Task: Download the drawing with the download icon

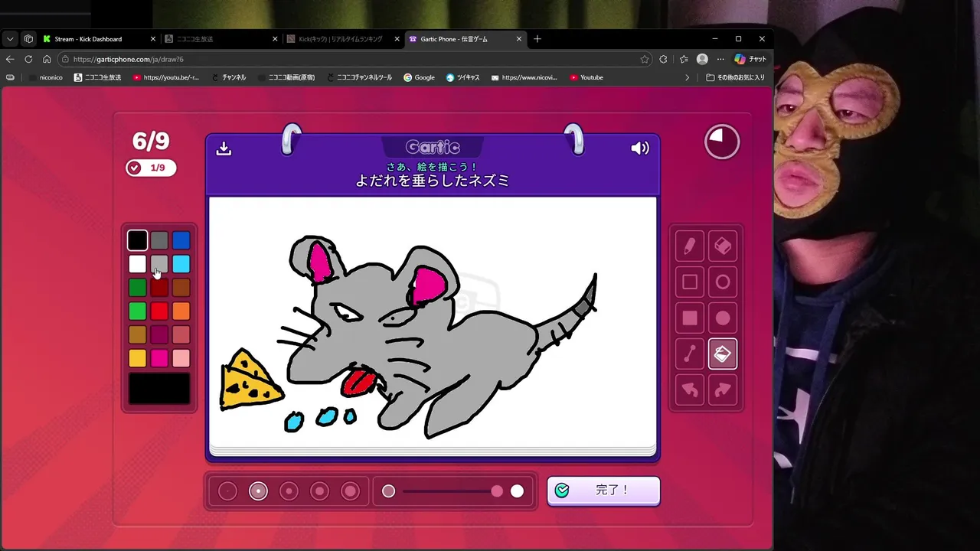Action: coord(224,148)
